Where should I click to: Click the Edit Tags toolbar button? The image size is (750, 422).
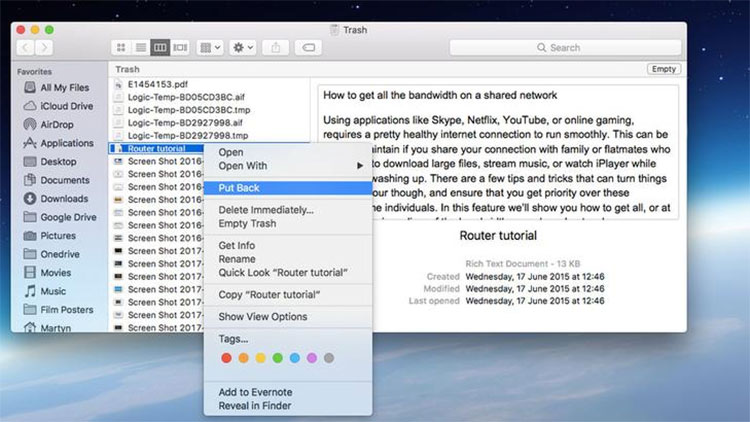[309, 47]
